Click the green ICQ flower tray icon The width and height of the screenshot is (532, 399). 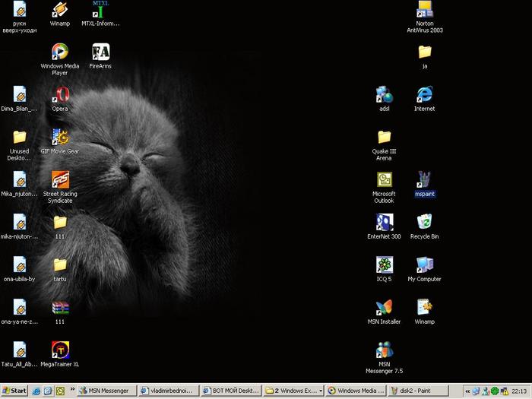(x=495, y=391)
